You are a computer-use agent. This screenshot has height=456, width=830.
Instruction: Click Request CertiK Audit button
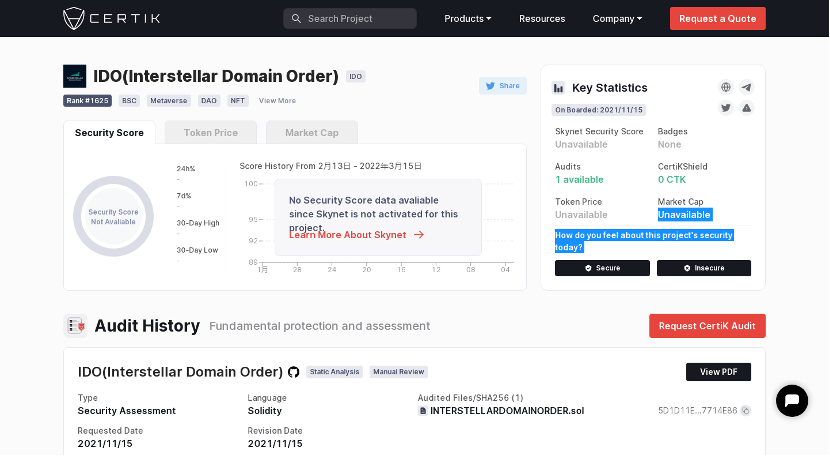707,326
